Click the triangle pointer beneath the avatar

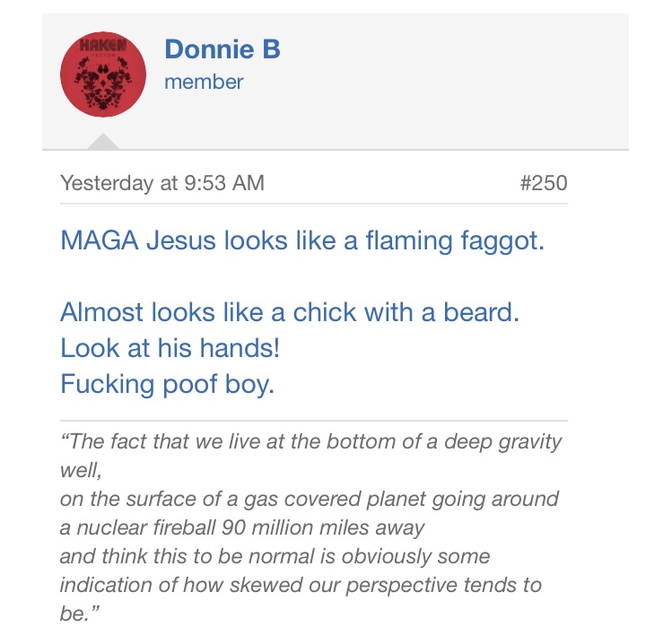(103, 142)
